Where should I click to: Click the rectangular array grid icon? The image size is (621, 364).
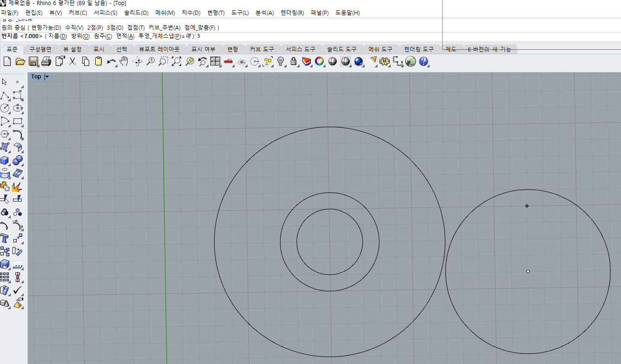pyautogui.click(x=5, y=278)
